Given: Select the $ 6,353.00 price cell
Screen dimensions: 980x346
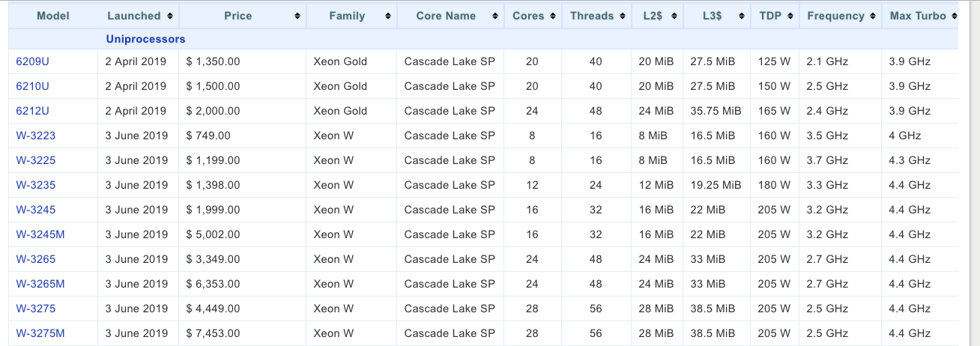Looking at the screenshot, I should tap(242, 284).
